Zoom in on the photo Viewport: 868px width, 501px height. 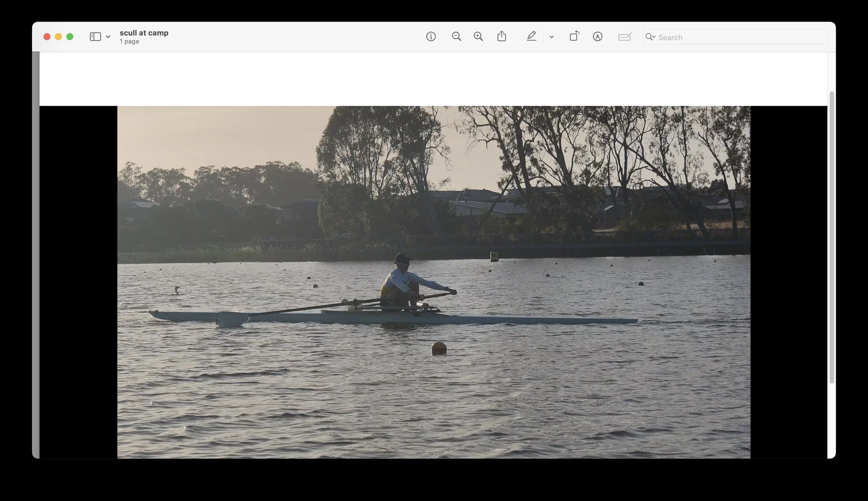(478, 36)
